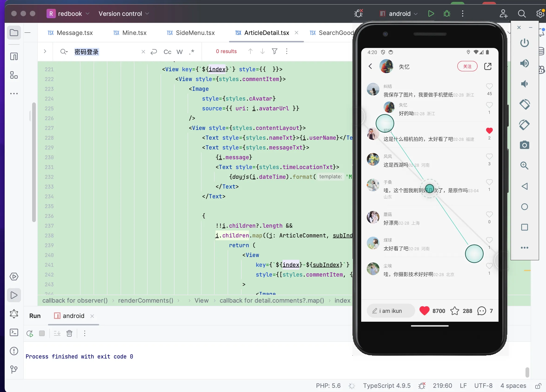Toggle Match Case (Cc) in search
The image size is (546, 392).
[167, 52]
